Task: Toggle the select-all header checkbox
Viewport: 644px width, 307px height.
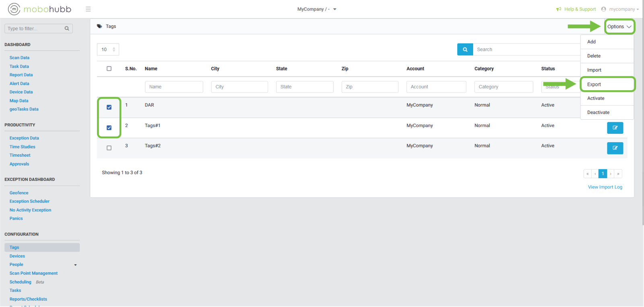Action: click(x=109, y=68)
